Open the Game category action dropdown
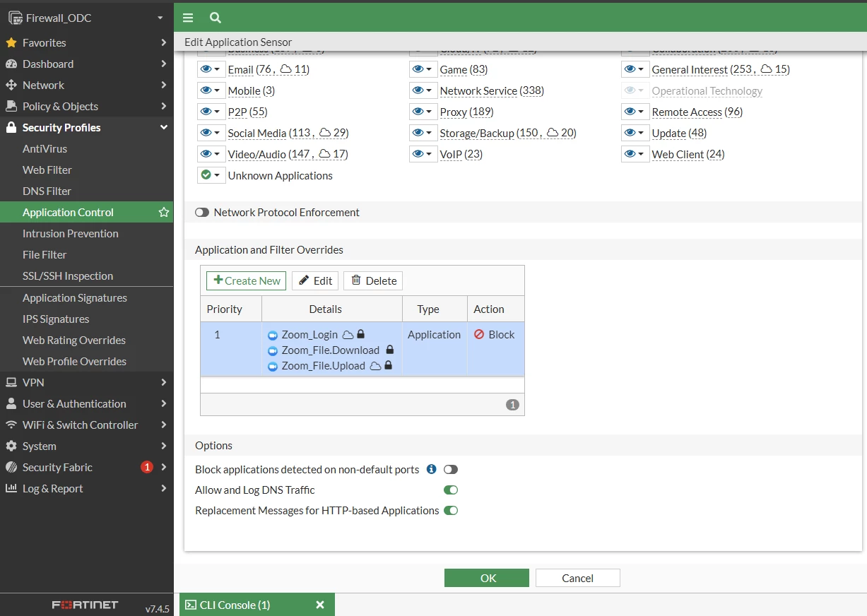The width and height of the screenshot is (867, 616). [x=423, y=69]
